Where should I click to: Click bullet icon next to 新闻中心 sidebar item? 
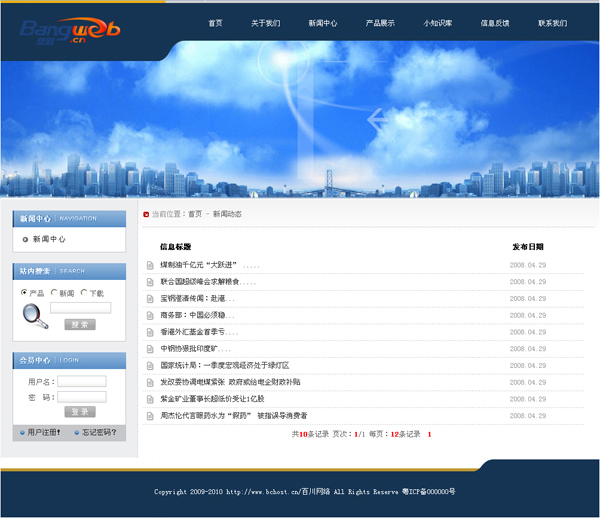click(25, 240)
